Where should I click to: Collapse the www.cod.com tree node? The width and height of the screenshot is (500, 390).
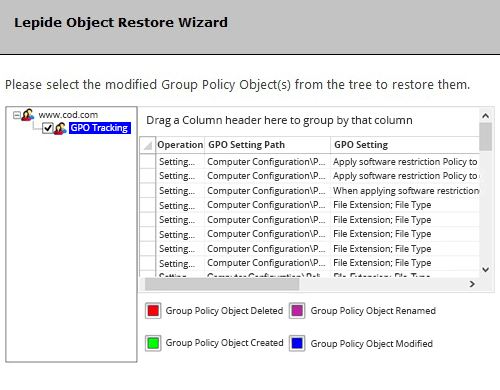16,115
